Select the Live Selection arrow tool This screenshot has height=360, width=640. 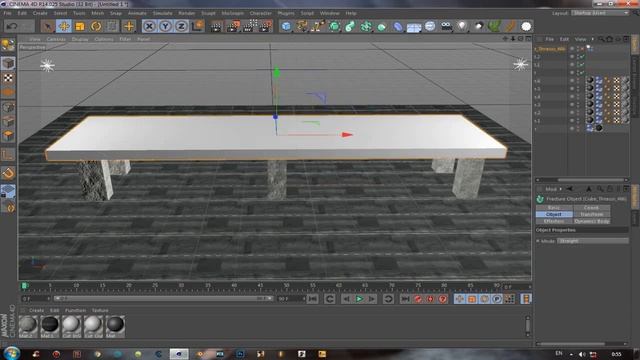[x=48, y=27]
